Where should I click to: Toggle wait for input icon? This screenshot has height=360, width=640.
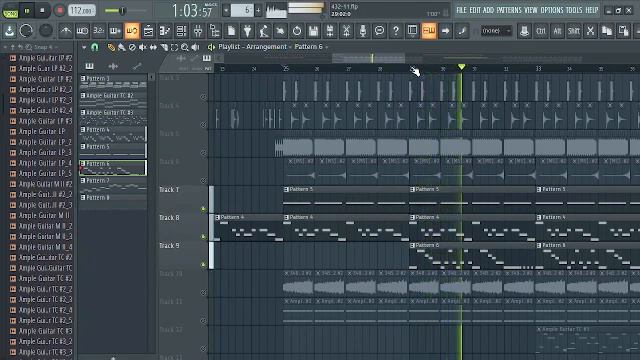pos(82,31)
